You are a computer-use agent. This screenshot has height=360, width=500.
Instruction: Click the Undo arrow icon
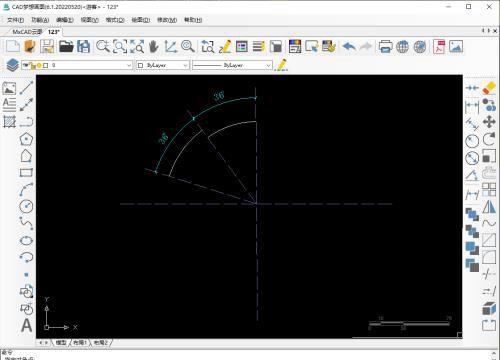pos(349,46)
